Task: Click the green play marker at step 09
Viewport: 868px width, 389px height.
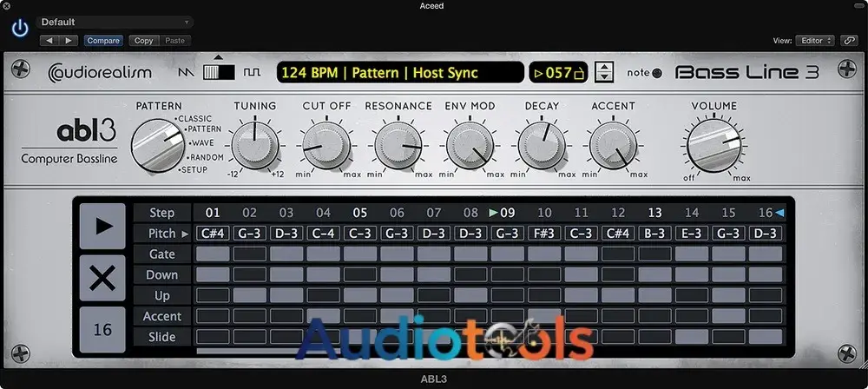Action: (x=494, y=213)
